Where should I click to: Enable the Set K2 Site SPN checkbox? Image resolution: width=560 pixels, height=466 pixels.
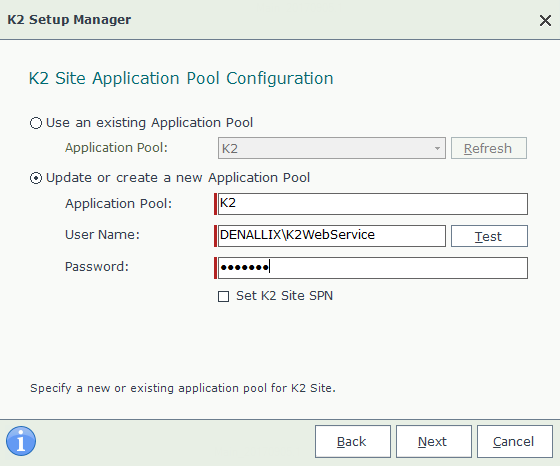[x=223, y=296]
